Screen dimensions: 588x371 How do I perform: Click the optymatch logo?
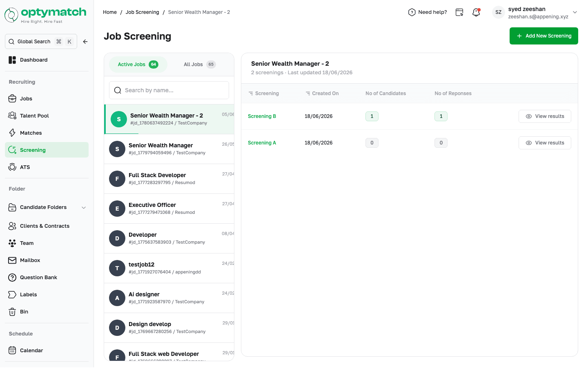pyautogui.click(x=45, y=15)
